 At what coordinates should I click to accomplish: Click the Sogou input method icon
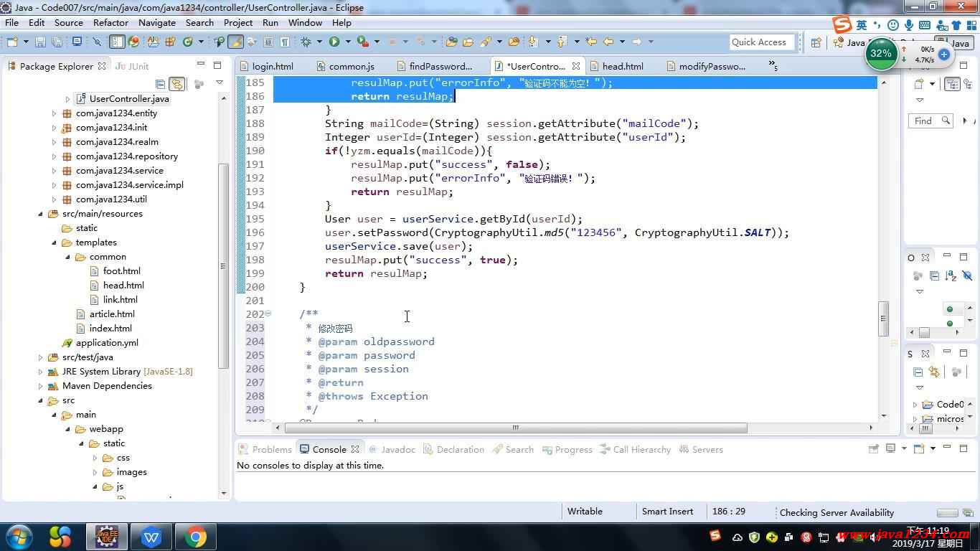(843, 24)
